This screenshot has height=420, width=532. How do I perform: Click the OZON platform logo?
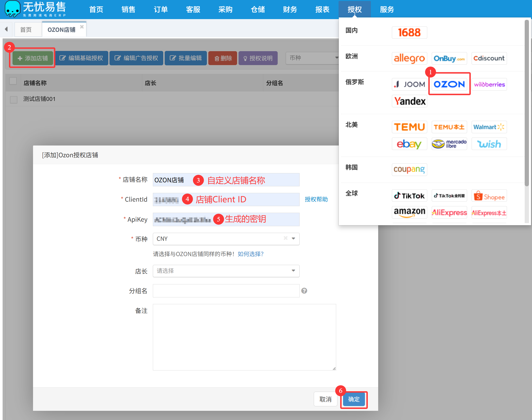449,84
